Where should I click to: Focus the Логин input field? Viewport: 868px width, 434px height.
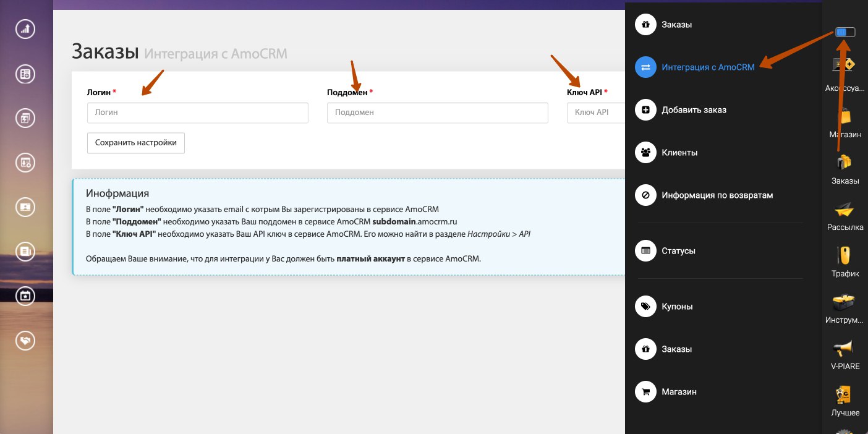pyautogui.click(x=198, y=113)
